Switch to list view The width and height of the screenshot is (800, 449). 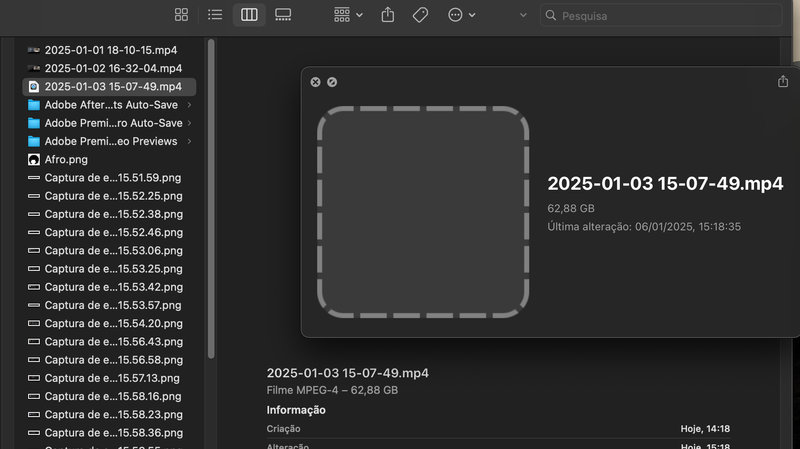click(x=215, y=15)
